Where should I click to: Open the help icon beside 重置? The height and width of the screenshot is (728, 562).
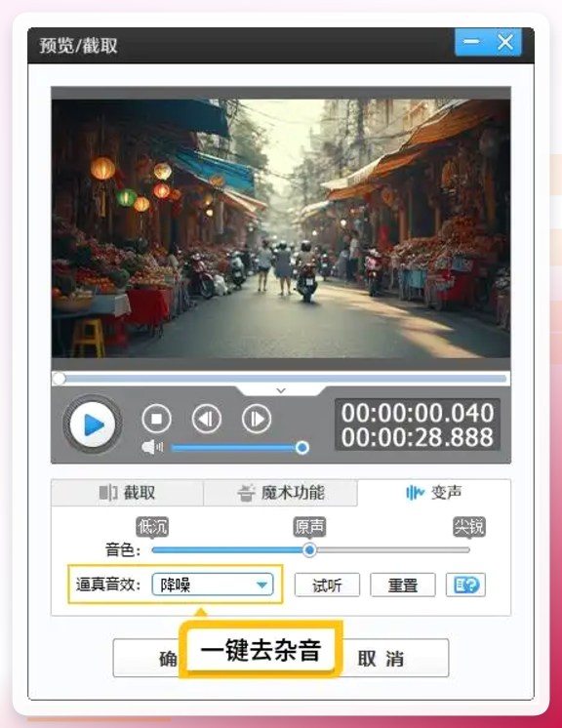(466, 585)
